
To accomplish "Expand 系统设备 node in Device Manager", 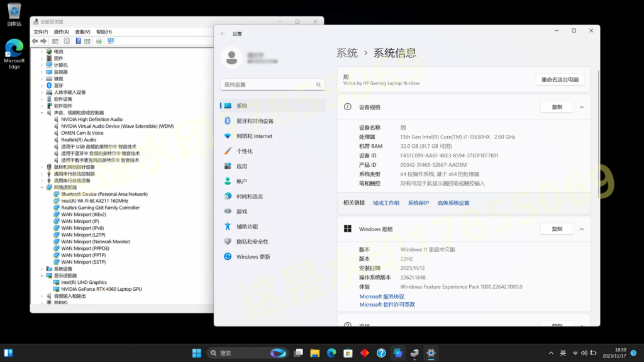I will [42, 269].
